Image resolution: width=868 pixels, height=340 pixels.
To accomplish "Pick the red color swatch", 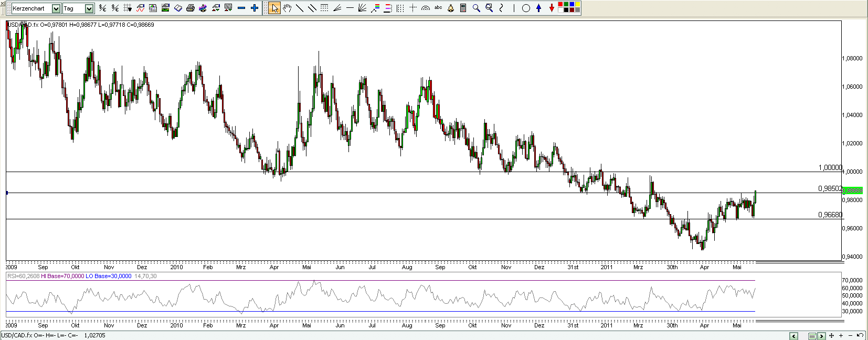I will click(560, 5).
